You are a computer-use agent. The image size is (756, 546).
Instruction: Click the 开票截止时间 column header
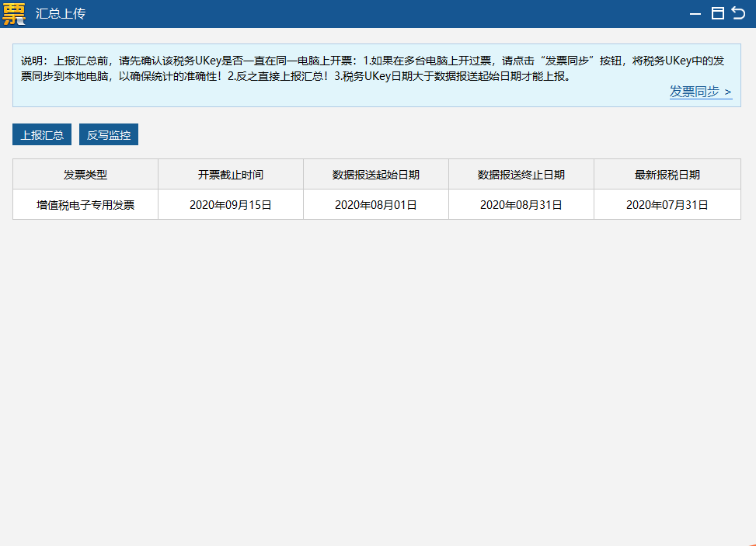tap(230, 174)
